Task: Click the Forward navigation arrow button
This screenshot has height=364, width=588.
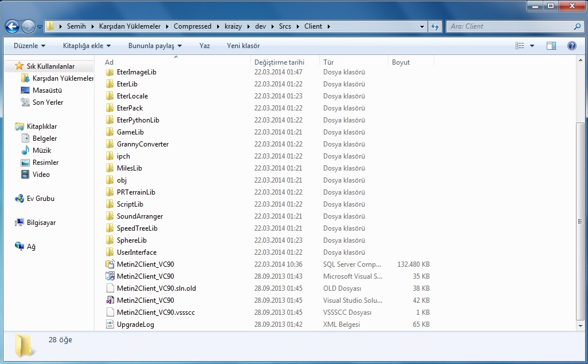Action: [x=28, y=26]
